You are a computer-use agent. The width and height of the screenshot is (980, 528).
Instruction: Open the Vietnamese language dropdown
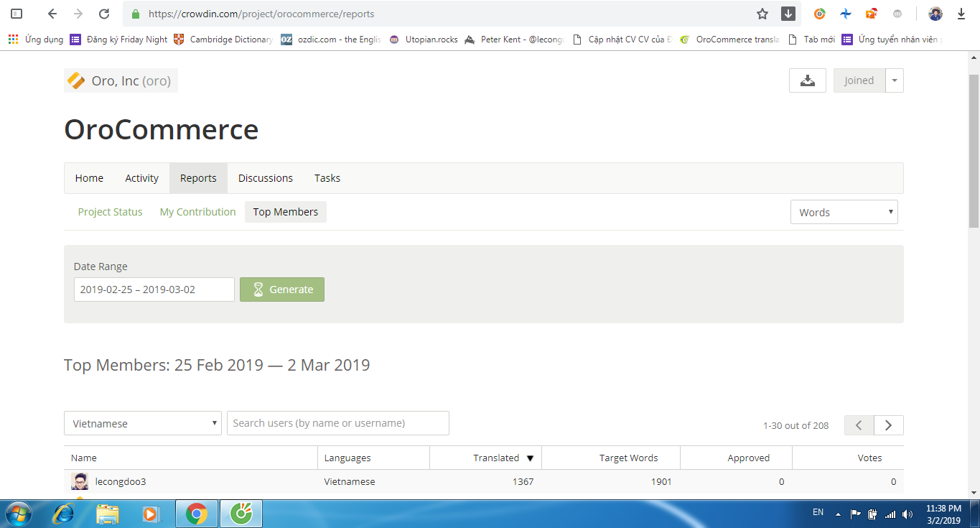142,423
